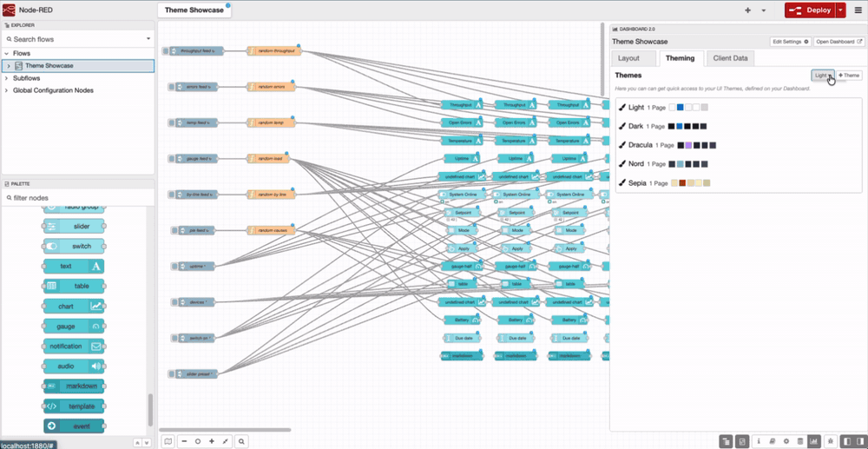Click the workspace horizontal scrollbar
Screen dimensions: 868x449
click(225, 430)
